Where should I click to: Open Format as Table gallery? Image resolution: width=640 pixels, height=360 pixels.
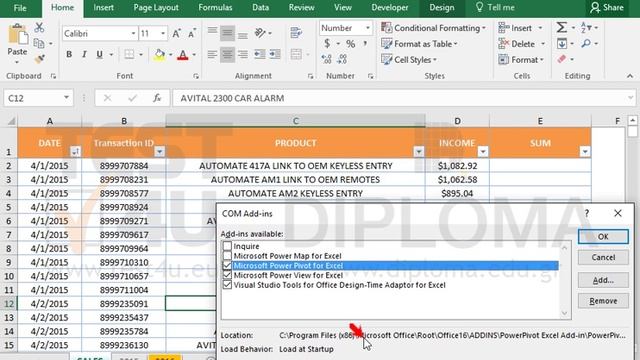[420, 44]
